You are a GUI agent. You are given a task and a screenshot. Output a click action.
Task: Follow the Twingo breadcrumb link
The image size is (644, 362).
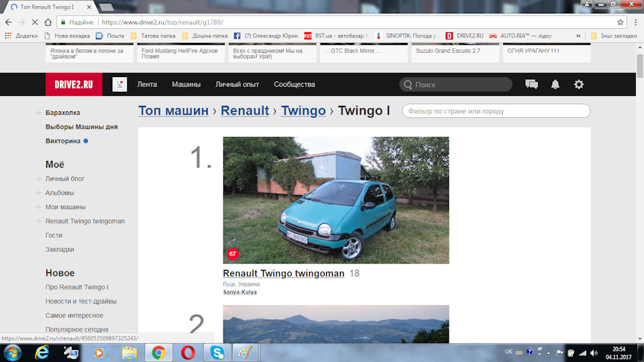303,111
